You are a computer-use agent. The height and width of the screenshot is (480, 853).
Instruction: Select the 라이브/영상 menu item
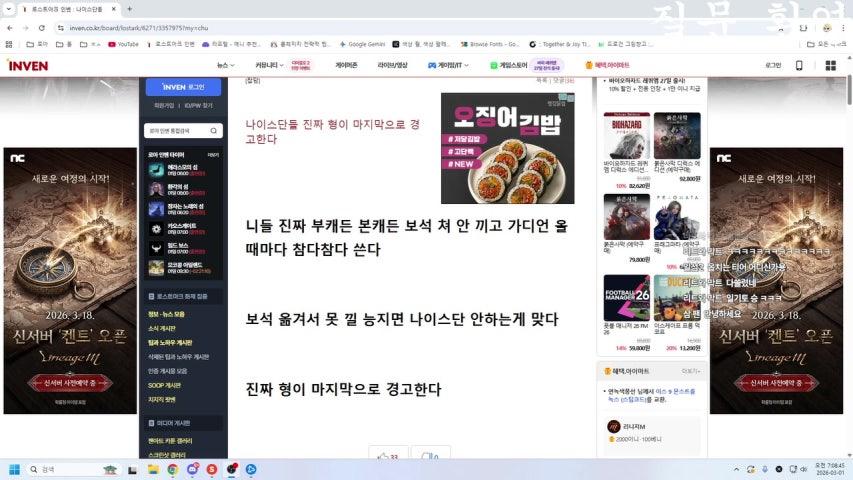pyautogui.click(x=392, y=65)
